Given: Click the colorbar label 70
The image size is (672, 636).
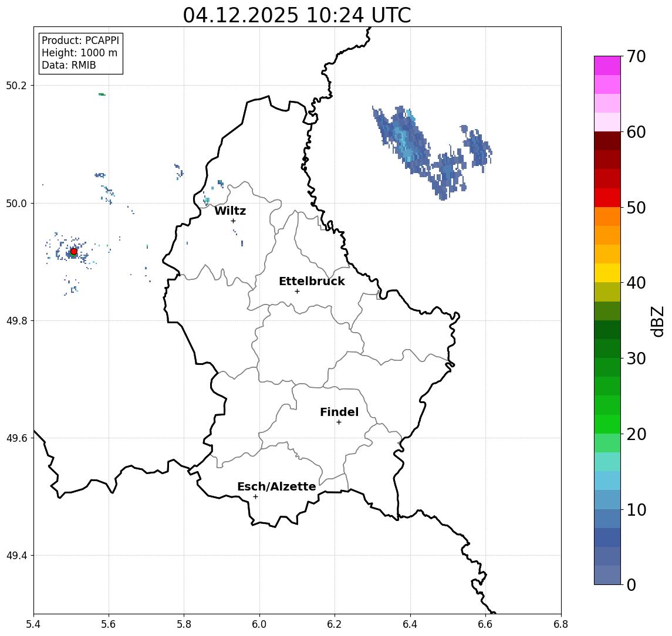Looking at the screenshot, I should (636, 56).
